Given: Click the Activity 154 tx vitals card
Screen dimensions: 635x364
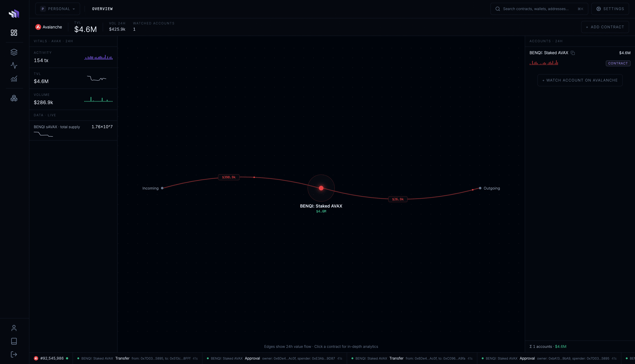Looking at the screenshot, I should [x=73, y=57].
